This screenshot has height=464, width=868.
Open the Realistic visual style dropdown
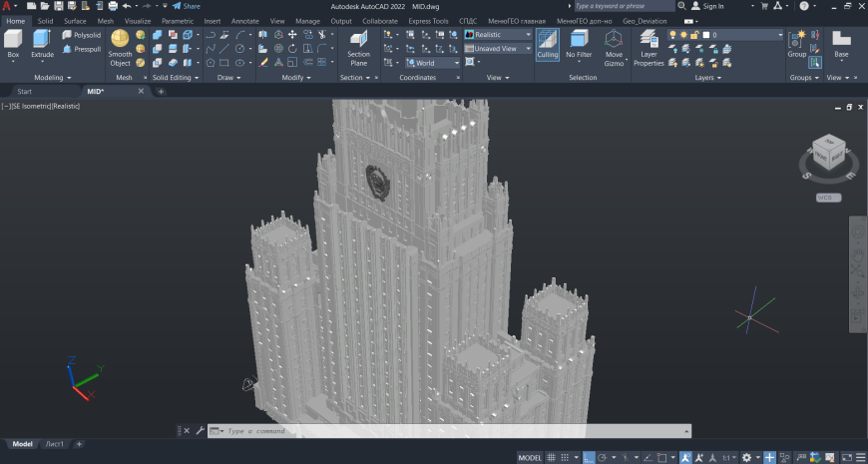498,34
